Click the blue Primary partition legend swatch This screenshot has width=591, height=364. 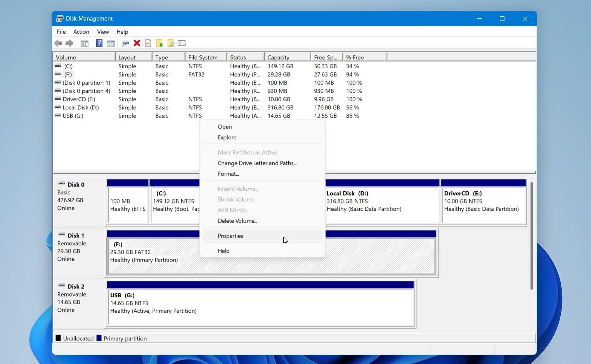tap(99, 338)
